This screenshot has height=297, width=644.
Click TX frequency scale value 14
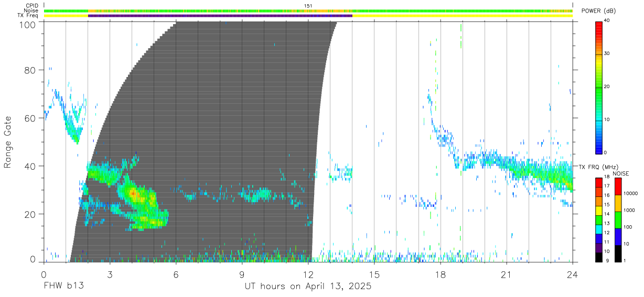607,214
